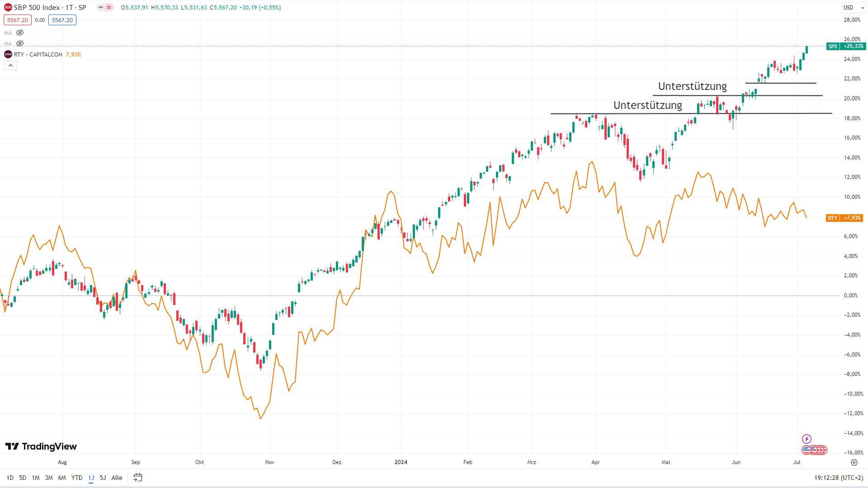The image size is (868, 488).
Task: Click the 10,00% price scale label
Action: [x=852, y=197]
